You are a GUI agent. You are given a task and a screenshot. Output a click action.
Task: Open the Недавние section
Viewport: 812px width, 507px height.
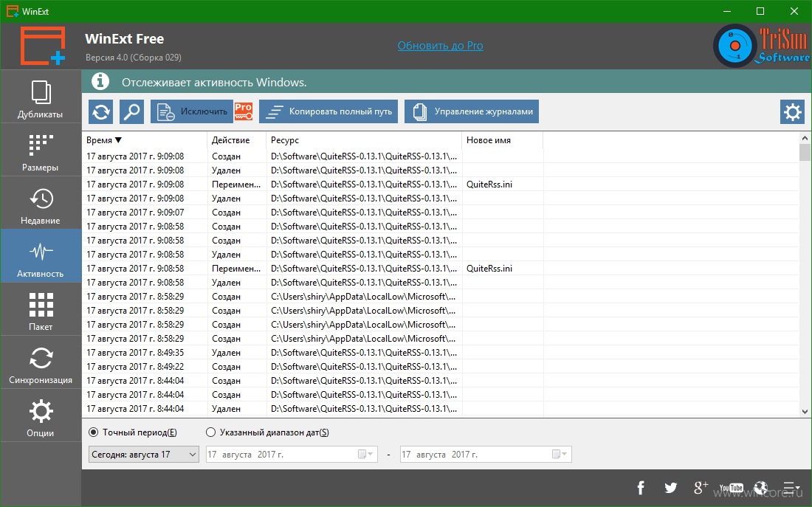[x=41, y=203]
